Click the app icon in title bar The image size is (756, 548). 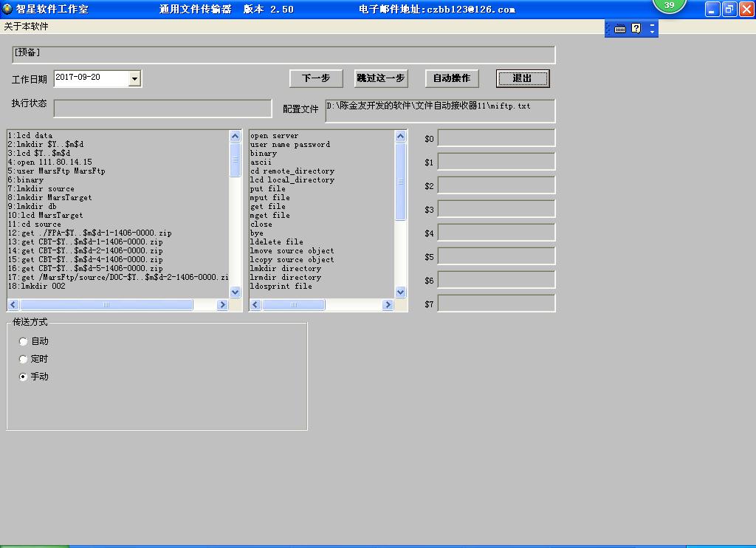[x=7, y=9]
